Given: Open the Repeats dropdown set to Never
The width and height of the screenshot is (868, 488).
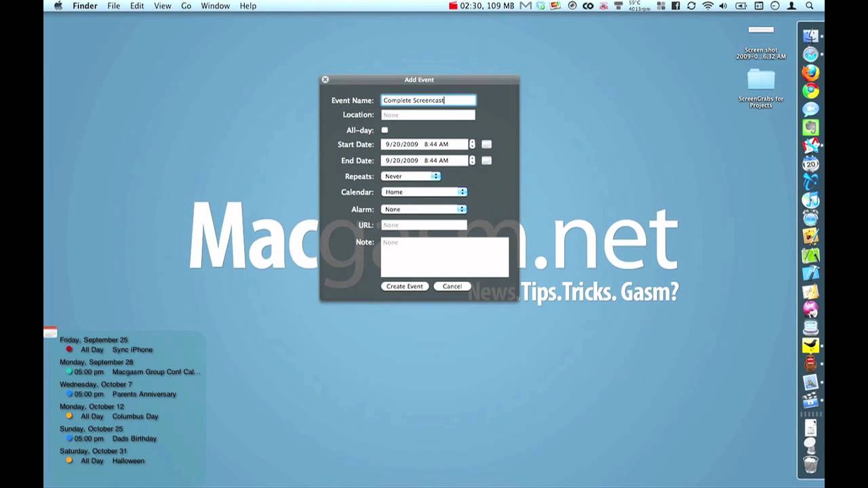Looking at the screenshot, I should tap(411, 176).
